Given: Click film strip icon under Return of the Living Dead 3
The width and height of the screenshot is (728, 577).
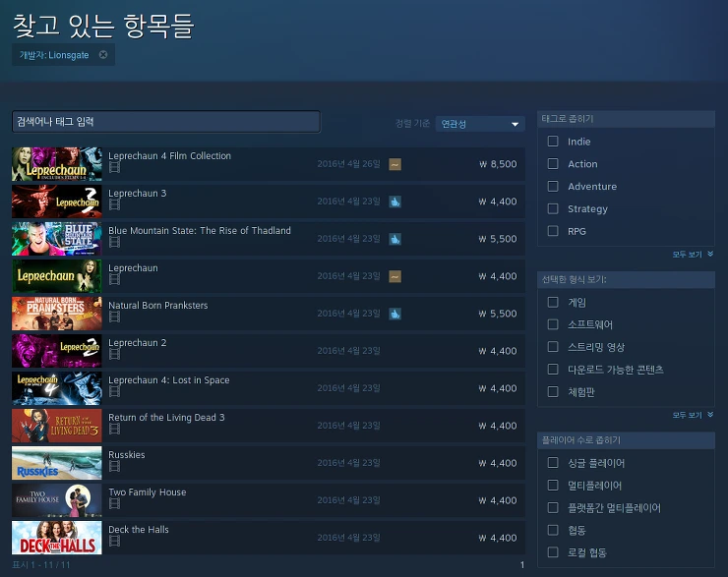Looking at the screenshot, I should tap(114, 429).
